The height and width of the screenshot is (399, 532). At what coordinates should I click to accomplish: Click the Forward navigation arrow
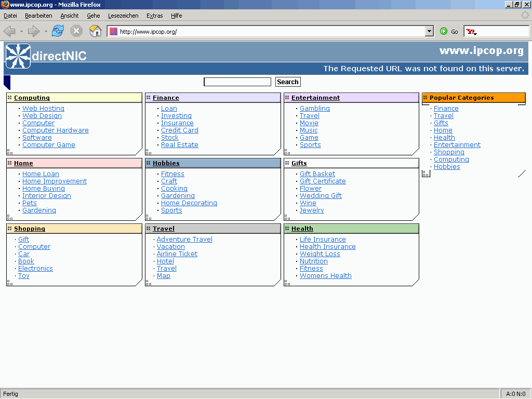point(34,31)
